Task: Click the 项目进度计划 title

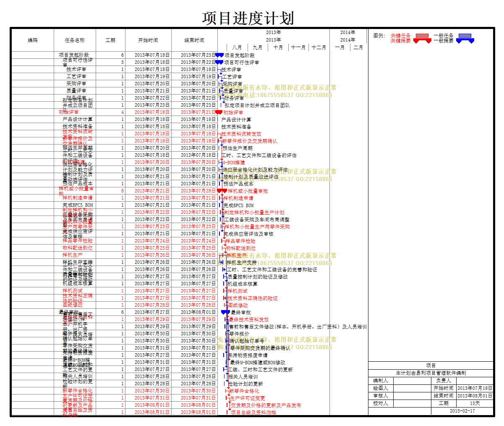Action: [248, 18]
